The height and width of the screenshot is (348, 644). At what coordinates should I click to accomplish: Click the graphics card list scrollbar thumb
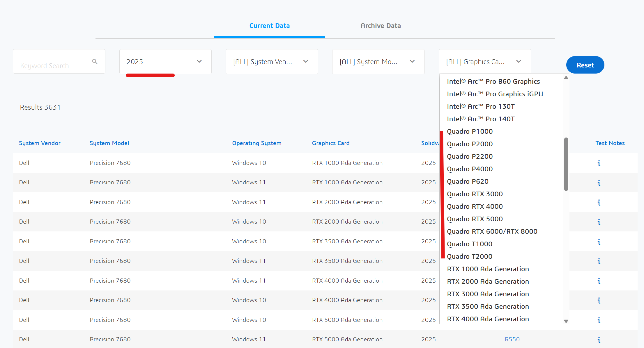pos(566,164)
